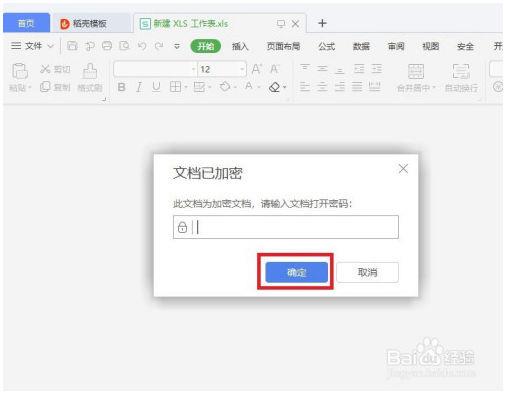
Task: Click the redo arrow icon
Action: [159, 46]
